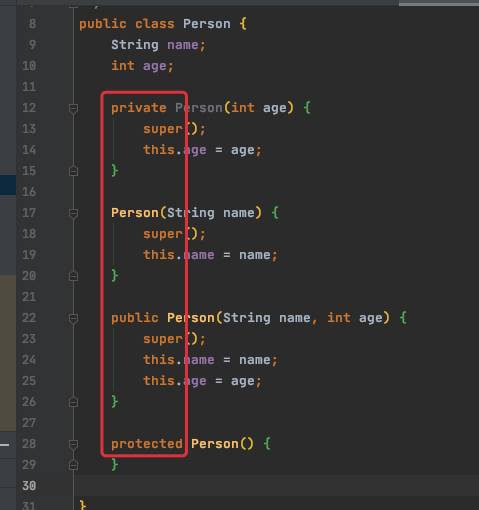
Task: Click line number 22 in gutter
Action: (29, 318)
